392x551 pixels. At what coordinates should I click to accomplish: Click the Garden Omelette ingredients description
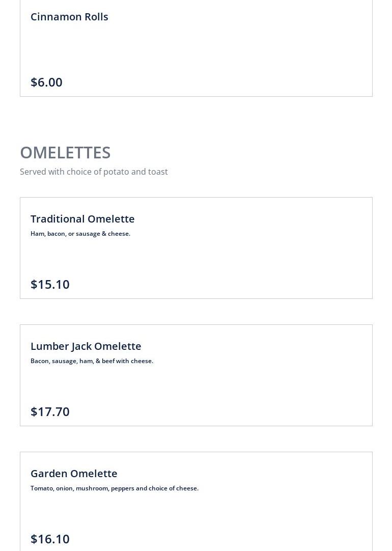coord(114,488)
